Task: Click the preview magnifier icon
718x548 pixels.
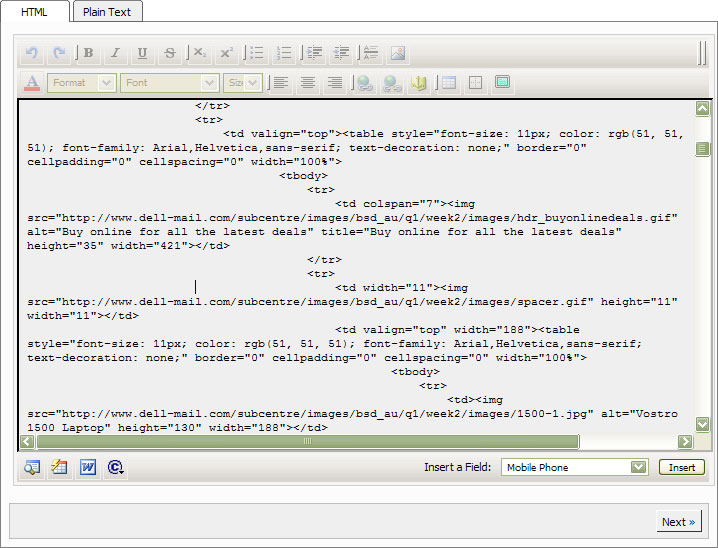Action: pyautogui.click(x=32, y=467)
